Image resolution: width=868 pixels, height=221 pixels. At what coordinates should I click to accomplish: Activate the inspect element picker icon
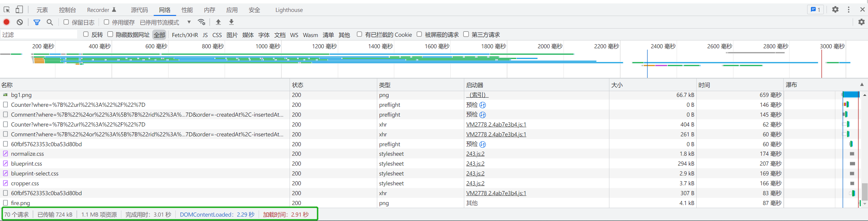pos(7,10)
